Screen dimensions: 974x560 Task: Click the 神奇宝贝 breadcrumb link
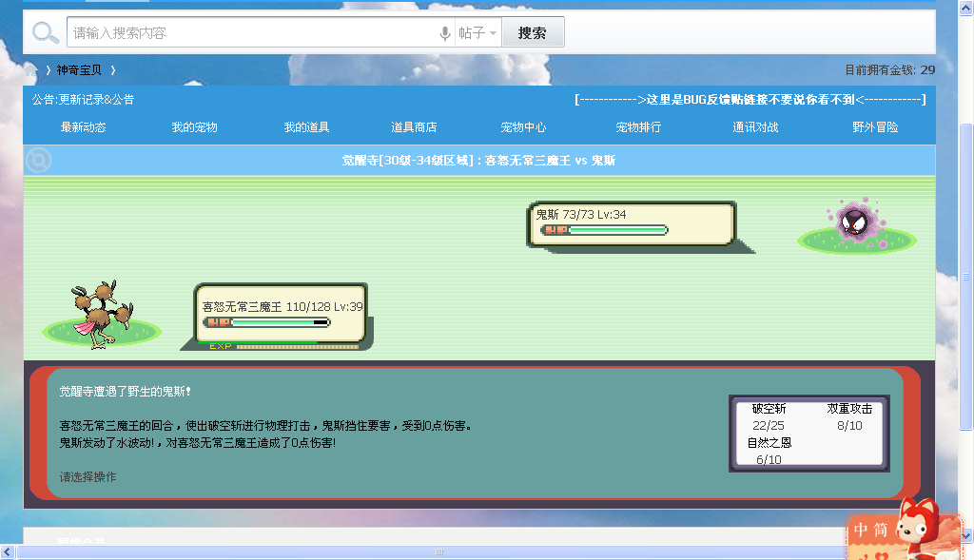79,70
